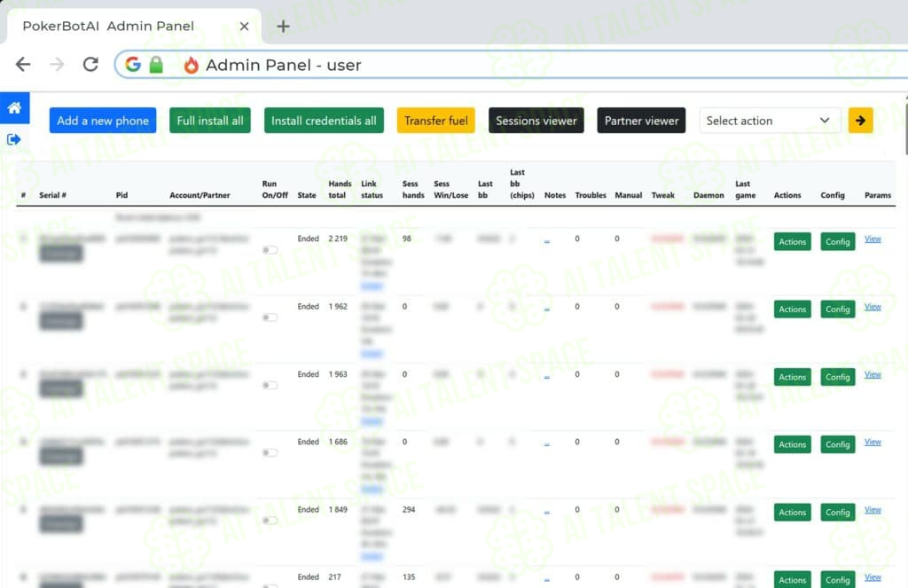
Task: View params for the 217 hands row
Action: coord(873,577)
